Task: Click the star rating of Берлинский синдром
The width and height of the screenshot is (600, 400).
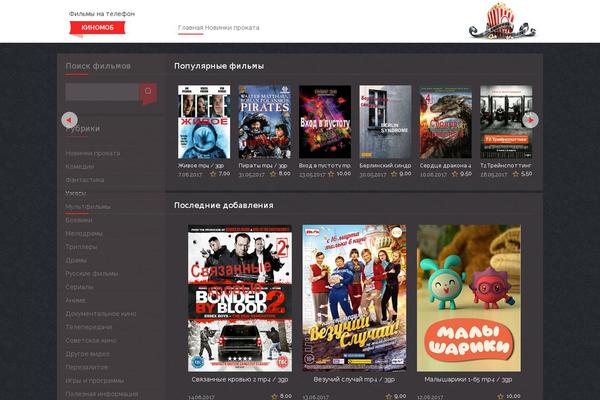Action: [x=394, y=174]
